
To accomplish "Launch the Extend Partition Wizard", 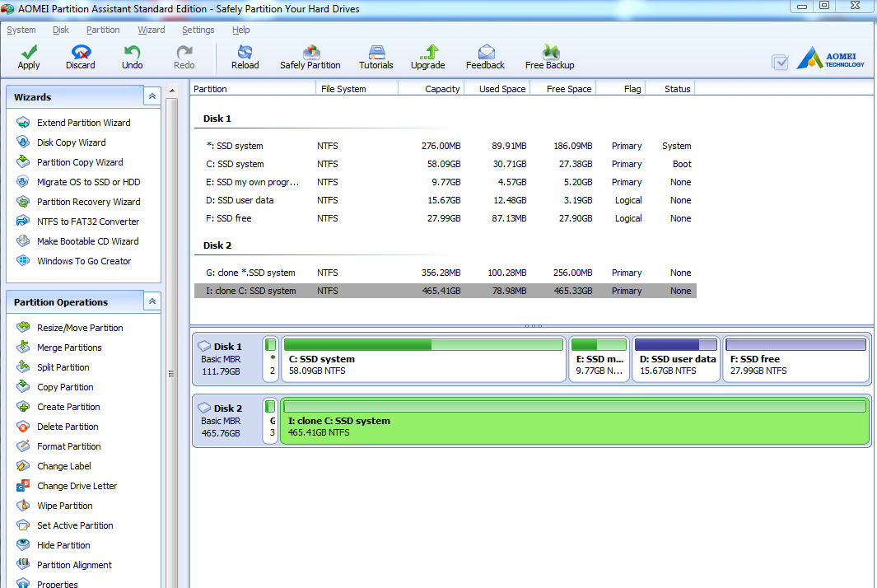I will click(x=83, y=123).
